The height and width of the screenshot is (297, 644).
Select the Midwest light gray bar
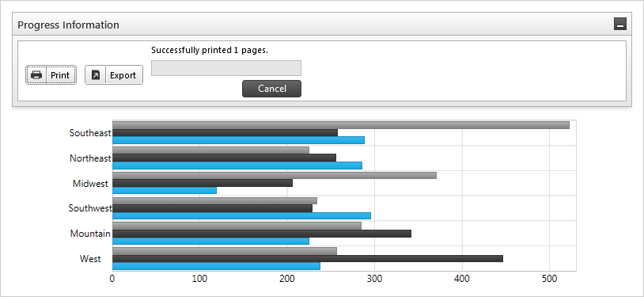pyautogui.click(x=275, y=175)
